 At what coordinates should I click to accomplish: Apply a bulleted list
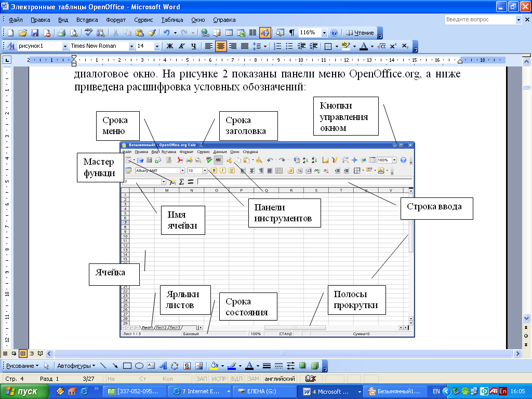(x=289, y=46)
